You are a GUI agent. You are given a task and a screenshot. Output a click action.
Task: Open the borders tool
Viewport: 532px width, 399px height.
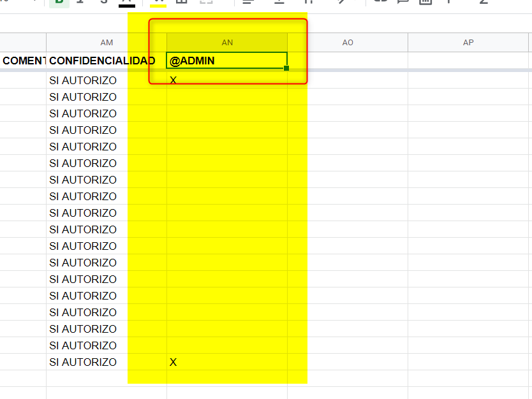pos(181,2)
